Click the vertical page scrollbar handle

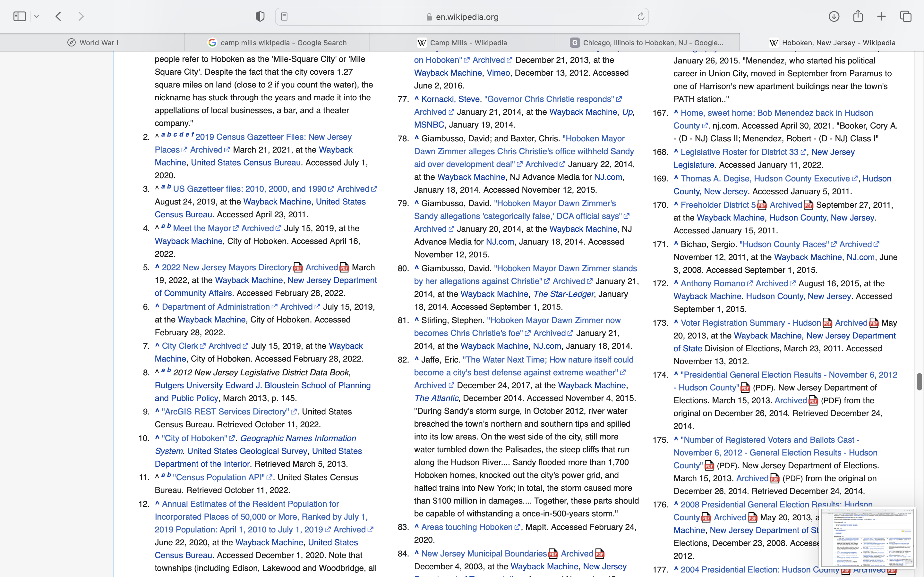point(919,381)
